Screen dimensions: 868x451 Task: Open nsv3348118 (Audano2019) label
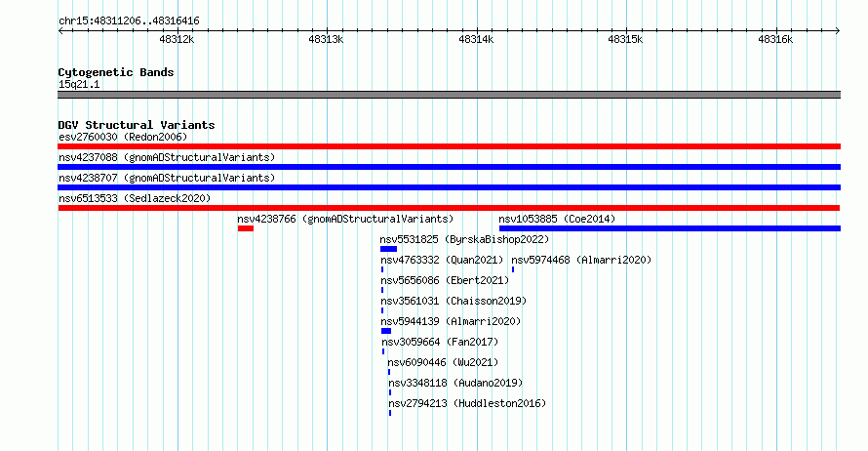point(455,383)
